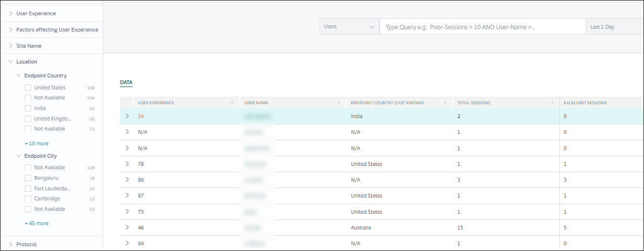The width and height of the screenshot is (644, 251).
Task: Click the Total Sessions sort icon
Action: [552, 103]
